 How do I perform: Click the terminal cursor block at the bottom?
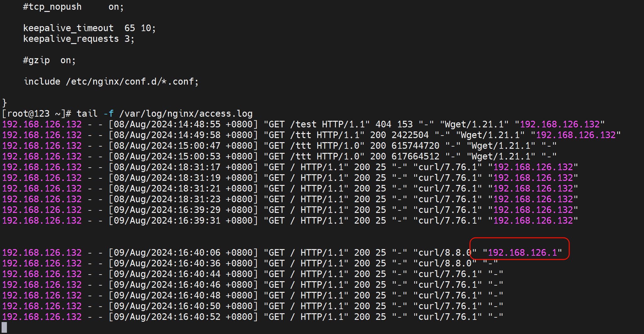point(4,327)
